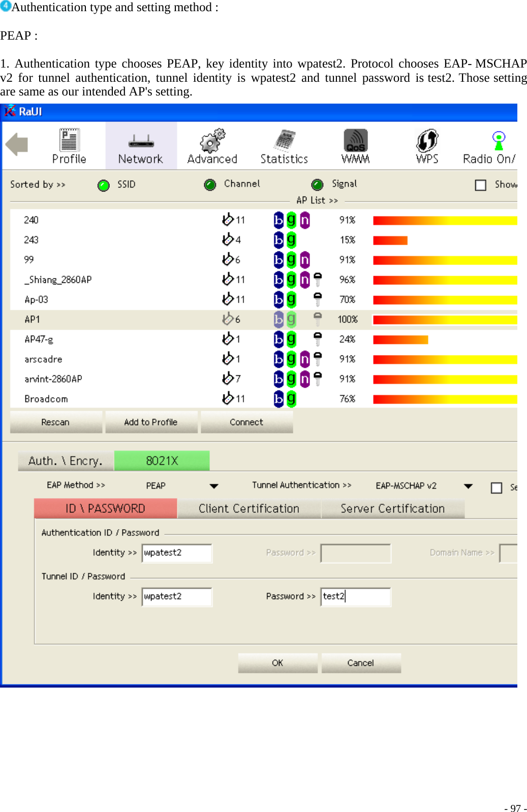
Task: Switch to the Server Certification tab
Action: tap(393, 508)
